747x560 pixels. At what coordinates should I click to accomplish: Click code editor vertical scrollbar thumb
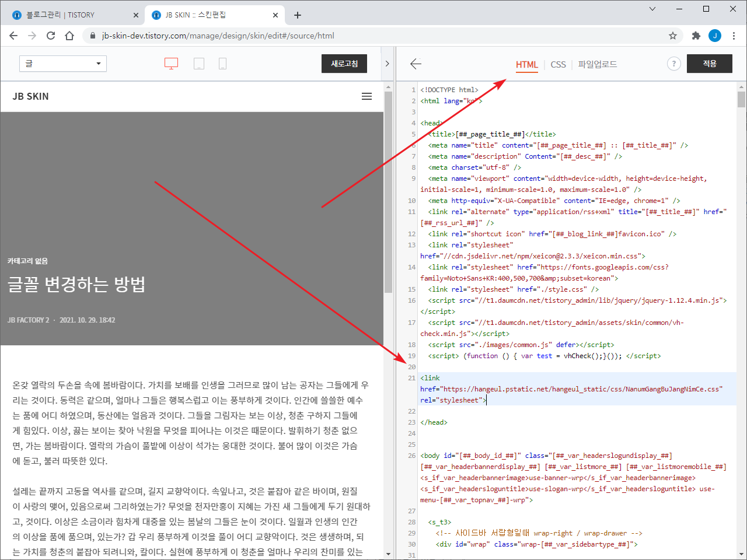tap(741, 99)
